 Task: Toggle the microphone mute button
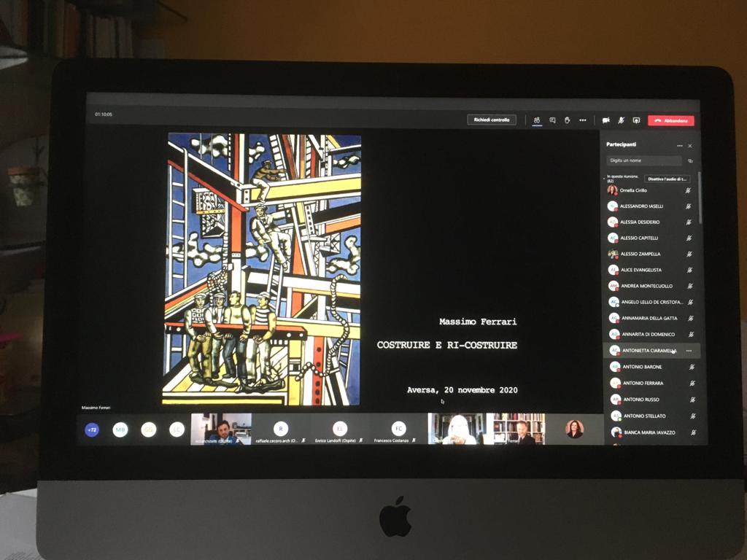pos(621,120)
